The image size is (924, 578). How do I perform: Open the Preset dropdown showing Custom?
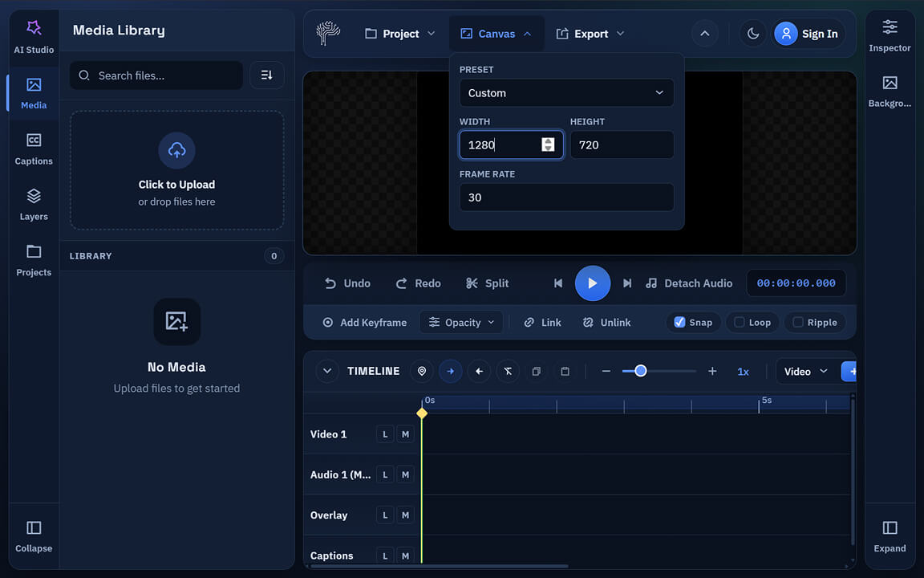pyautogui.click(x=566, y=93)
